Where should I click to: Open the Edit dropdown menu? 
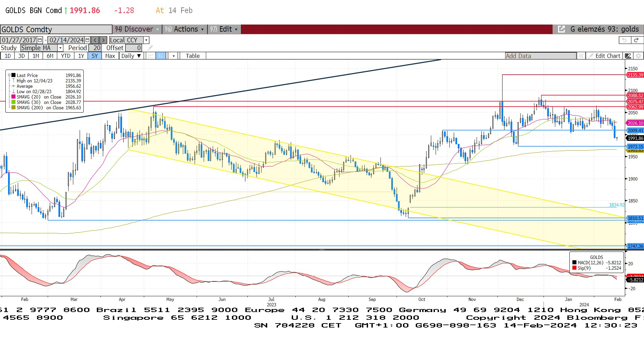click(x=224, y=29)
